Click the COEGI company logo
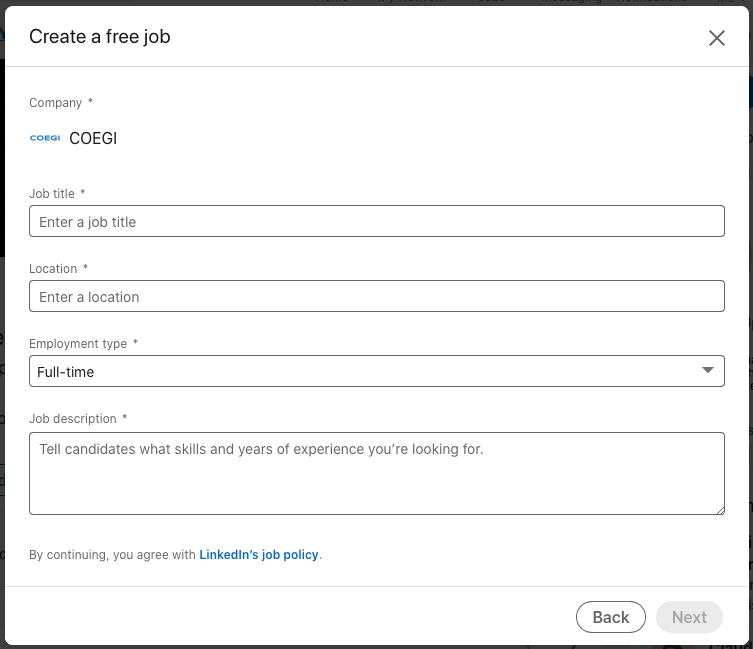 (45, 138)
